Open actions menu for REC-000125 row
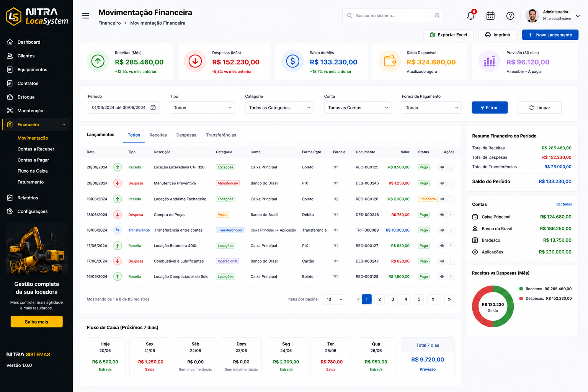Screen dimensions: 588x392 451,167
